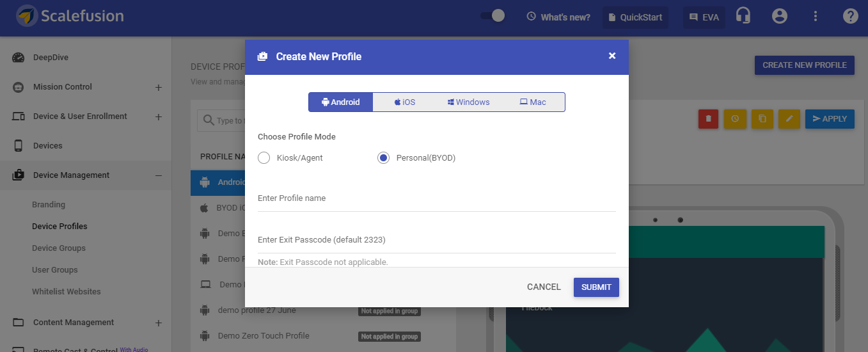Close the Create New Profile dialog

point(612,56)
